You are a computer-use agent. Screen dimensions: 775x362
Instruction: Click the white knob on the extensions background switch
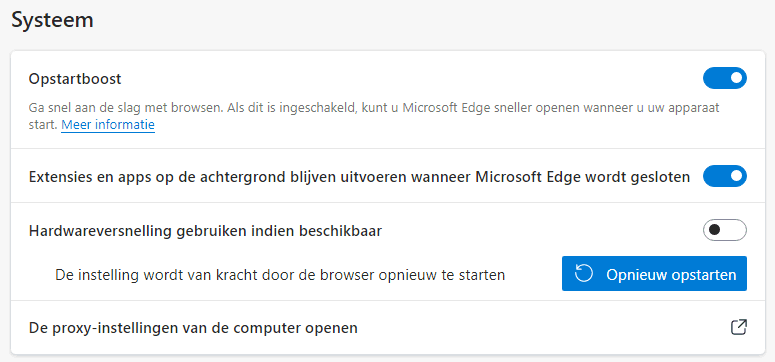[x=736, y=176]
